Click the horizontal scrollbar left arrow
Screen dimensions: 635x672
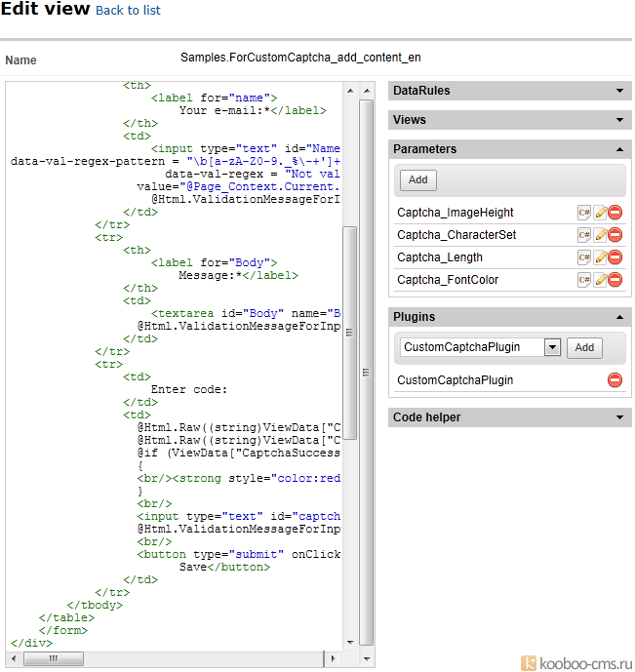14,658
